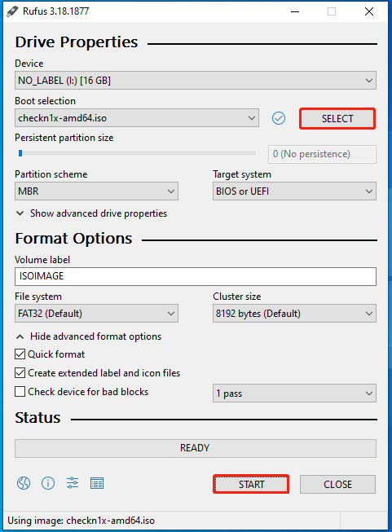
Task: Enable Check device for bad blocks
Action: [x=20, y=392]
